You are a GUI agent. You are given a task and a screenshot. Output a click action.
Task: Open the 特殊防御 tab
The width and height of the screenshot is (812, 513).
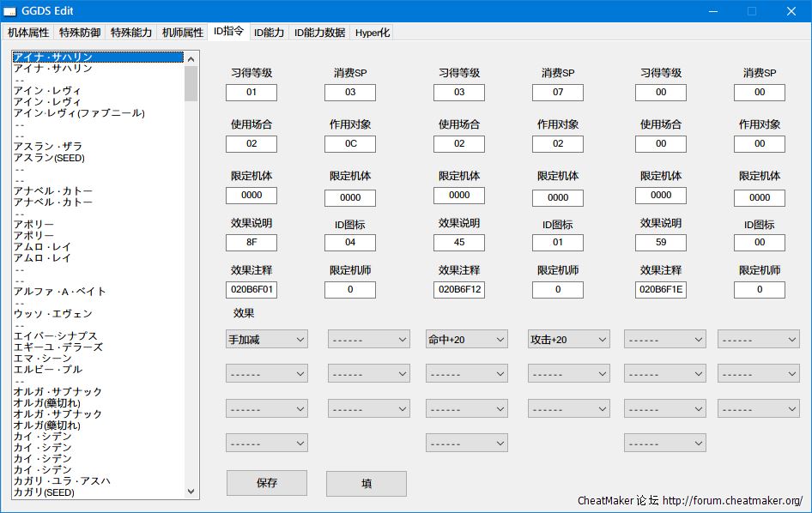[x=80, y=33]
